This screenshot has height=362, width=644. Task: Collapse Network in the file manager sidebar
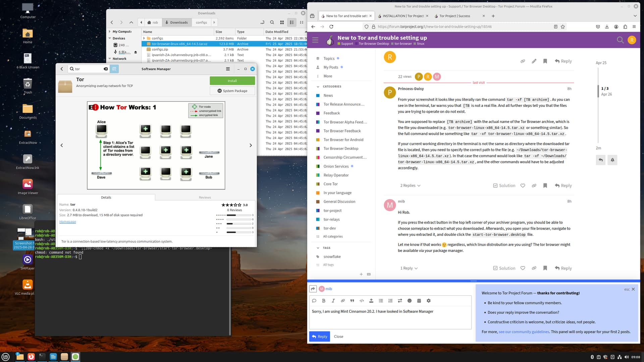click(110, 59)
